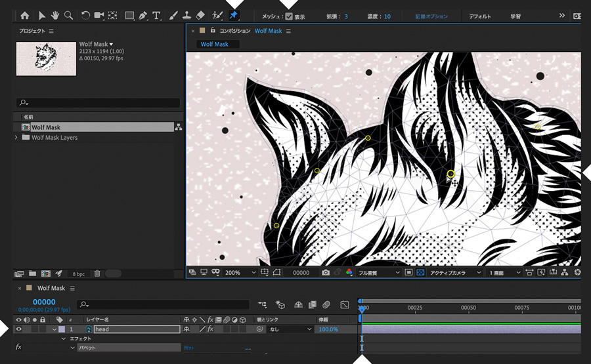Open the フル画質 resolution dropdown
The height and width of the screenshot is (364, 591).
click(x=378, y=272)
